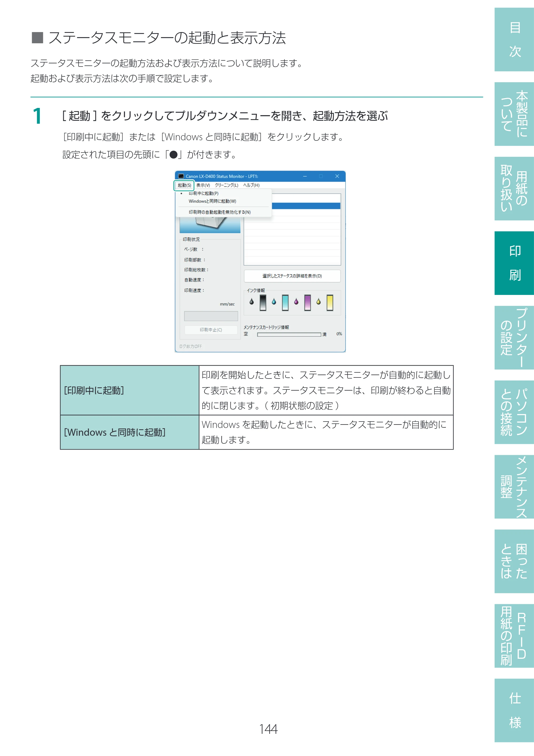
Task: Click the [Windows と同時に起動] table cell
Action: coord(130,432)
